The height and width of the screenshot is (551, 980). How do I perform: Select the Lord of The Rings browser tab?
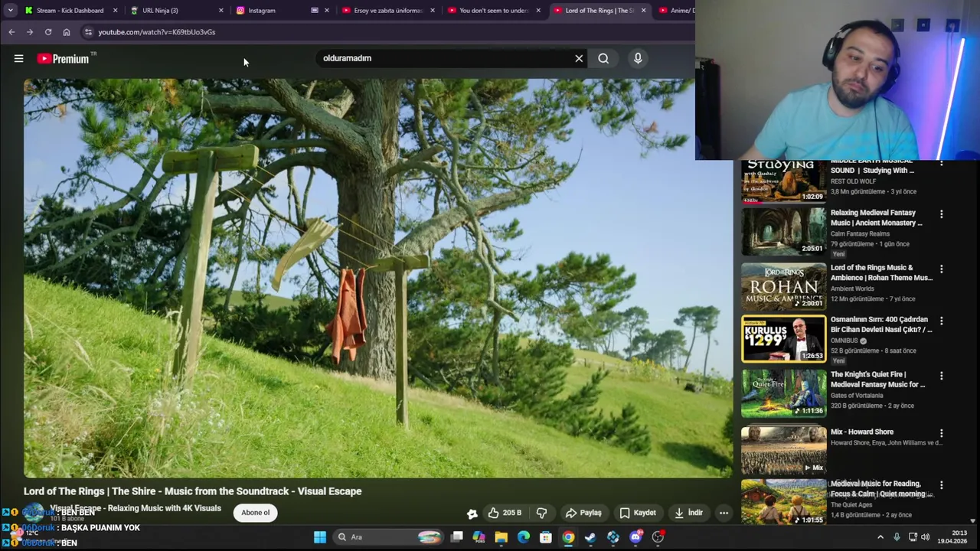(x=599, y=11)
